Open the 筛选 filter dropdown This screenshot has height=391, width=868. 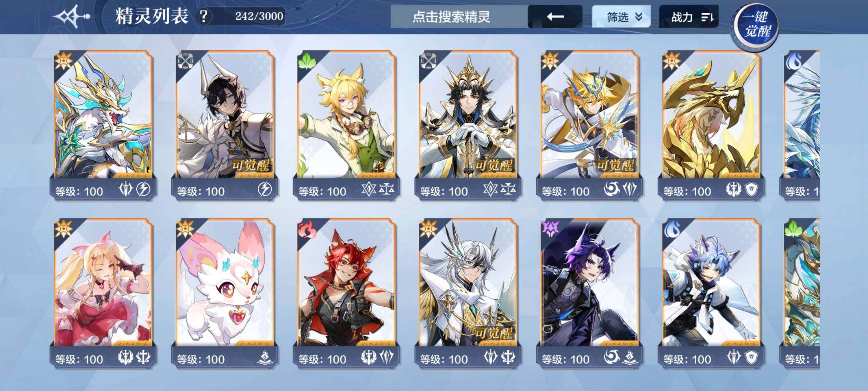pyautogui.click(x=621, y=17)
